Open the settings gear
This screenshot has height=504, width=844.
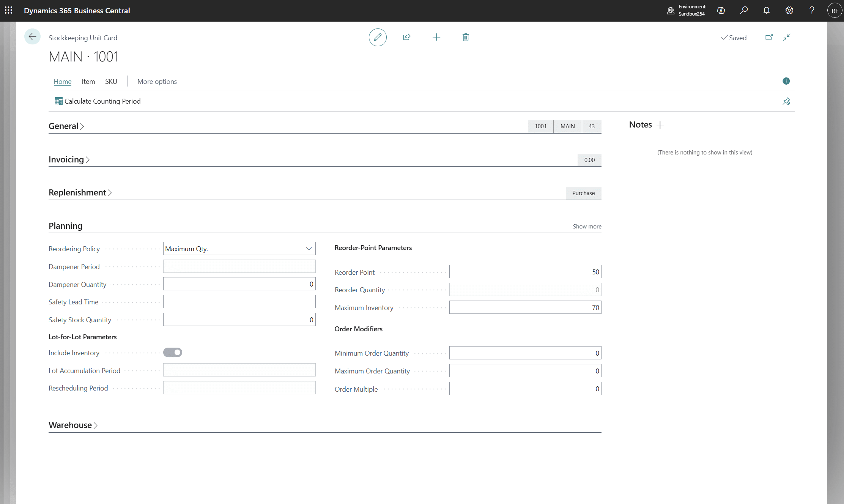click(789, 10)
